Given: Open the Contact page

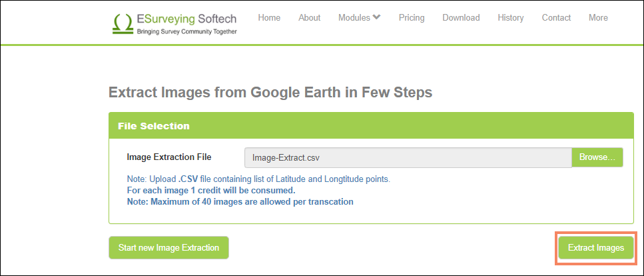Looking at the screenshot, I should [556, 18].
